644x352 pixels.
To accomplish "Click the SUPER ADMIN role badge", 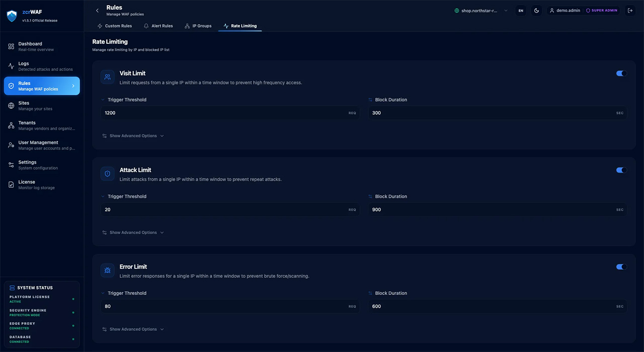I will [x=602, y=11].
